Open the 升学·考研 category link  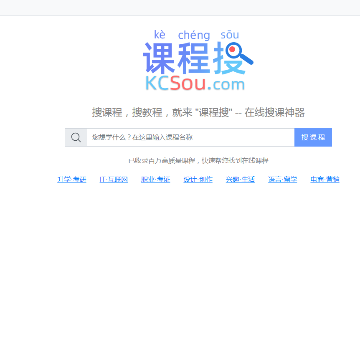point(72,179)
